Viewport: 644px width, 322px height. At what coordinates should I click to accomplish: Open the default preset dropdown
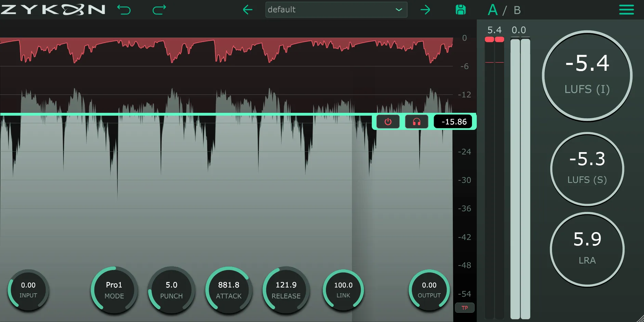[336, 10]
